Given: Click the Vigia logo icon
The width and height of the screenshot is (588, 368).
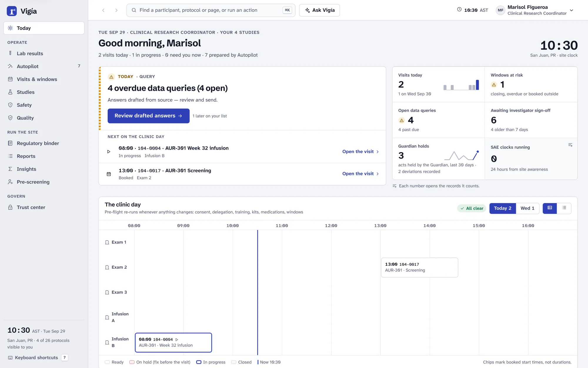Looking at the screenshot, I should click(x=12, y=11).
